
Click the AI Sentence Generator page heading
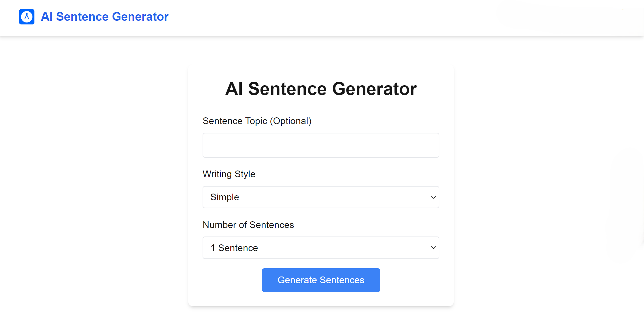321,89
